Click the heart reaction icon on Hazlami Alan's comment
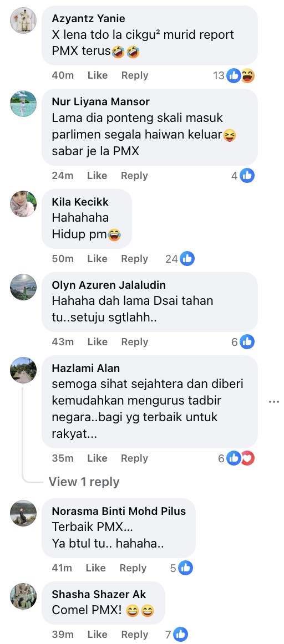Image resolution: width=284 pixels, height=644 pixels. (x=247, y=458)
